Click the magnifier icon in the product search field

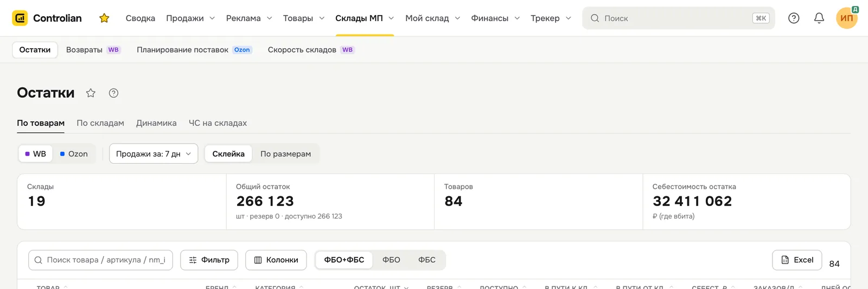[x=39, y=260]
